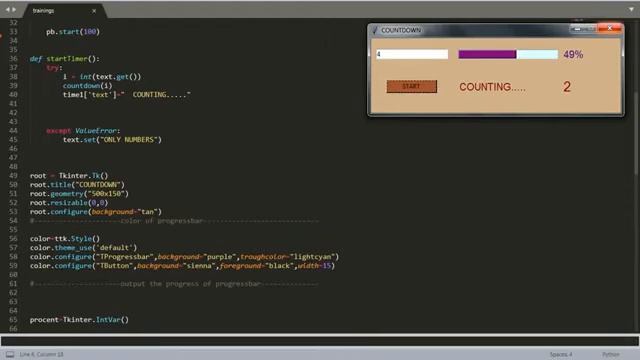
Task: Click the color.theme_use('default') line
Action: coord(83,247)
